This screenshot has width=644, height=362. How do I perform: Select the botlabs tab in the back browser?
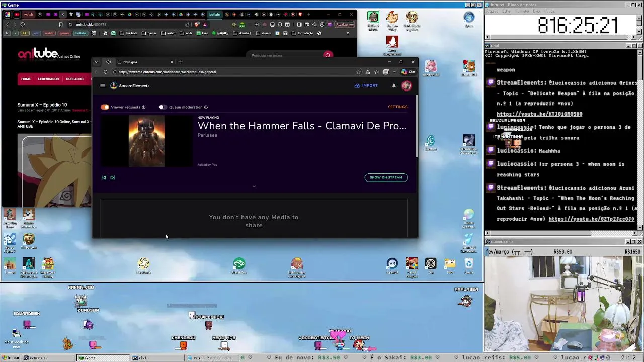tap(215, 14)
